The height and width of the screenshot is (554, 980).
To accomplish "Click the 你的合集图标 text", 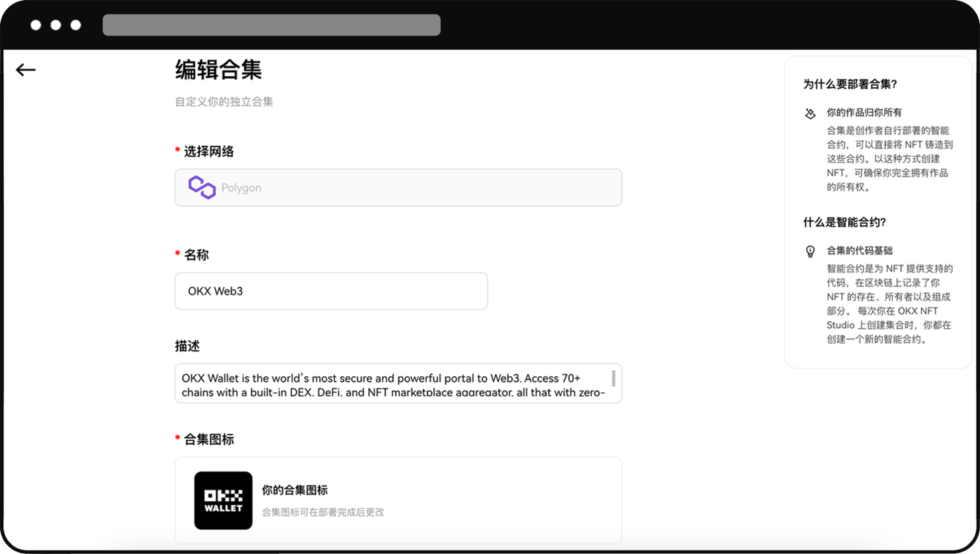I will (295, 490).
